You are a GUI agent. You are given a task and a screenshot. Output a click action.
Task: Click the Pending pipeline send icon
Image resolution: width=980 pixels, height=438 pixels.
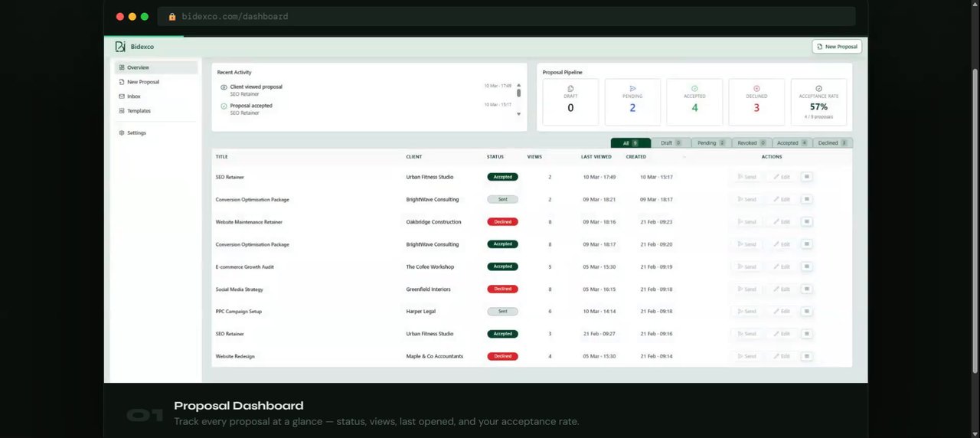[x=632, y=89]
